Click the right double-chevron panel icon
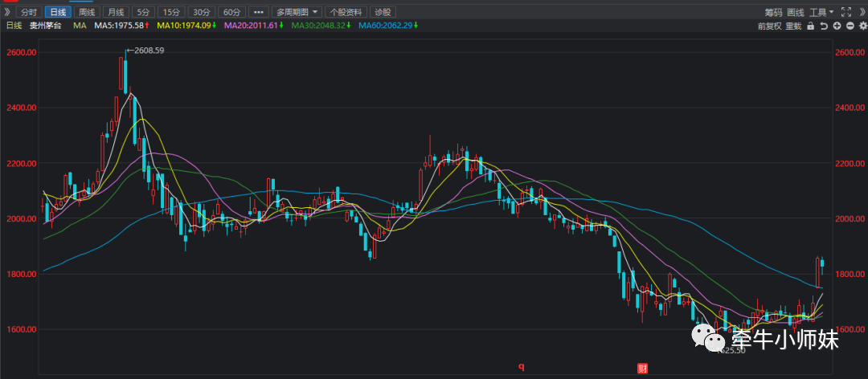 tap(861, 12)
